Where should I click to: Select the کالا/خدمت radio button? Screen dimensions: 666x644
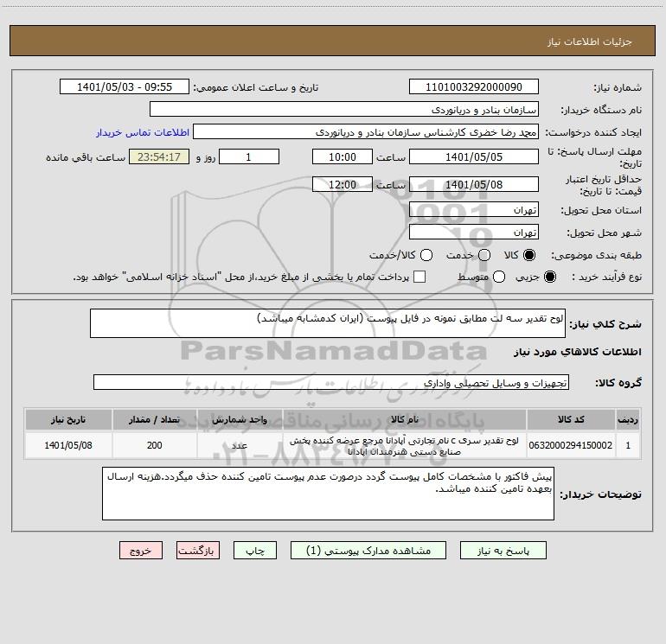426,255
